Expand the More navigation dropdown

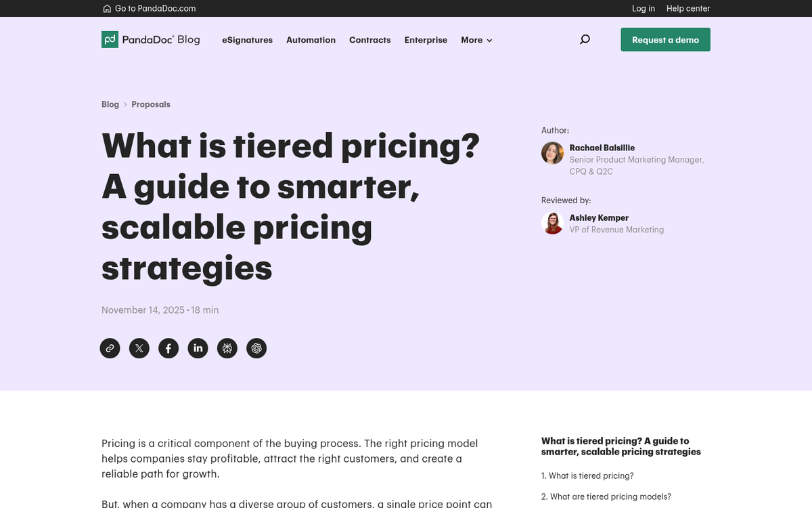(x=476, y=40)
